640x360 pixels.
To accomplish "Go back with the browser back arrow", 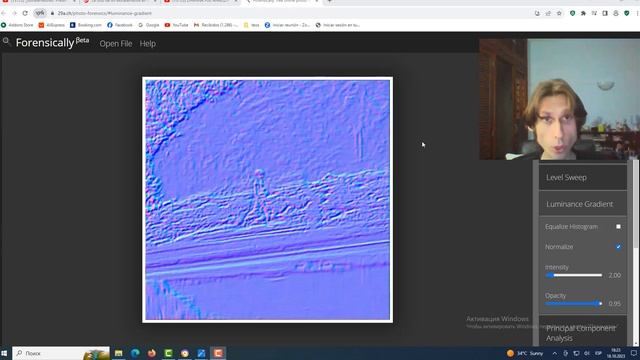I will (x=4, y=13).
